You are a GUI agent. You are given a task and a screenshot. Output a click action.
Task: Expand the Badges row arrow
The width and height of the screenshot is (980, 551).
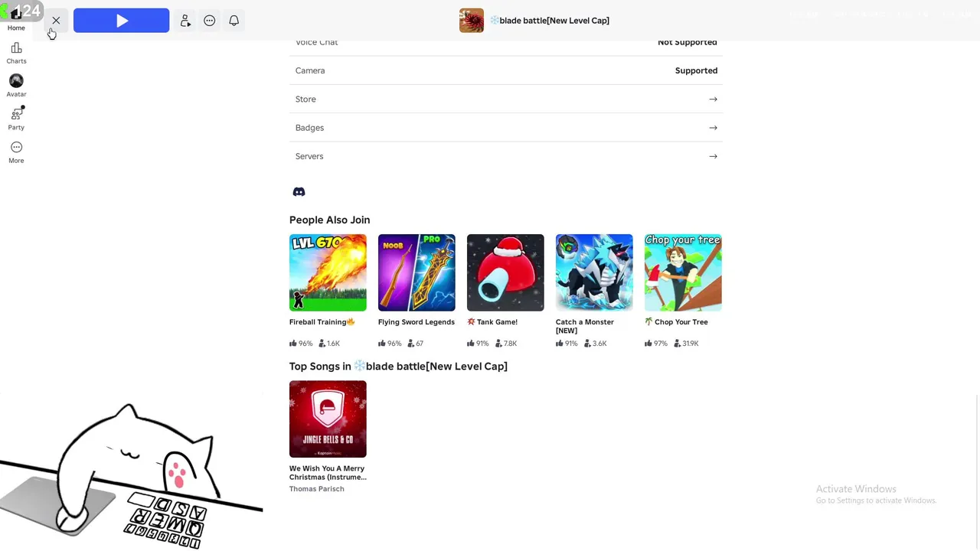[x=713, y=128]
